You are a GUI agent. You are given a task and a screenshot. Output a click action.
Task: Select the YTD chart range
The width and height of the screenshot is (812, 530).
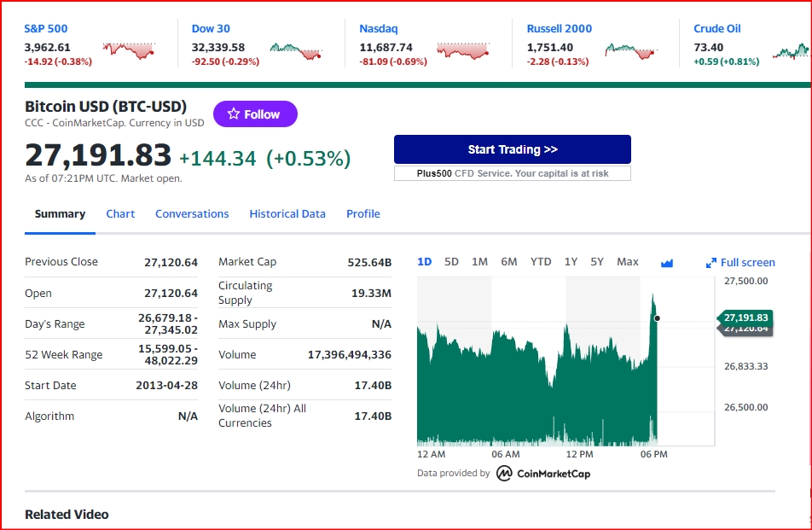tap(541, 262)
